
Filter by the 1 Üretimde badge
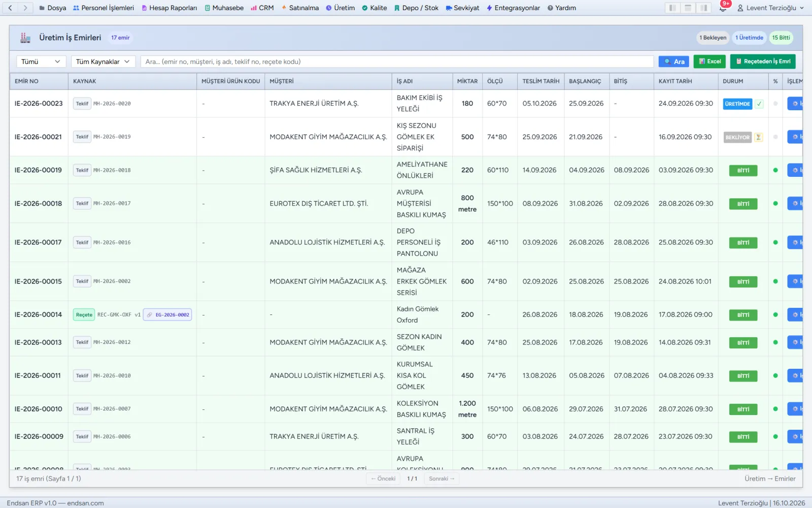[749, 38]
